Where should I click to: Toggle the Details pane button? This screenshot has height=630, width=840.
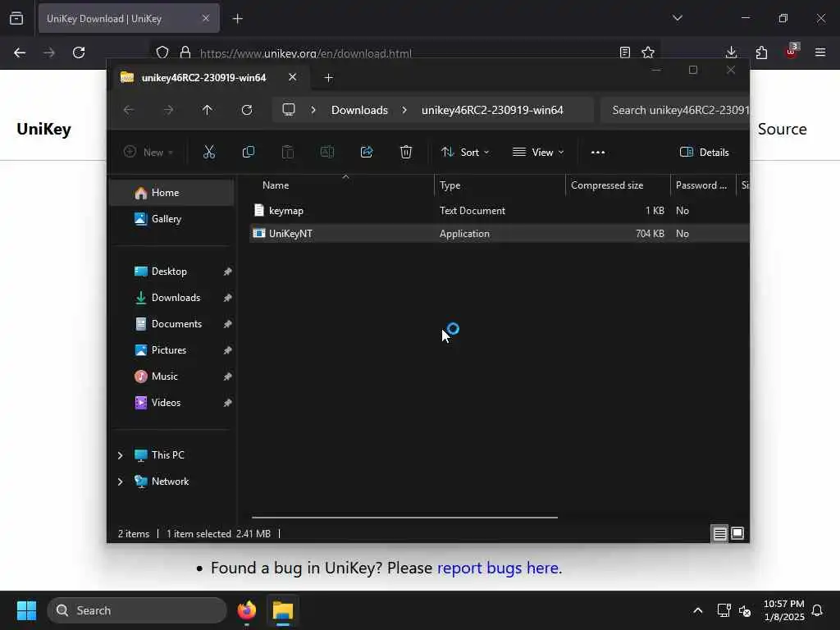pyautogui.click(x=704, y=152)
